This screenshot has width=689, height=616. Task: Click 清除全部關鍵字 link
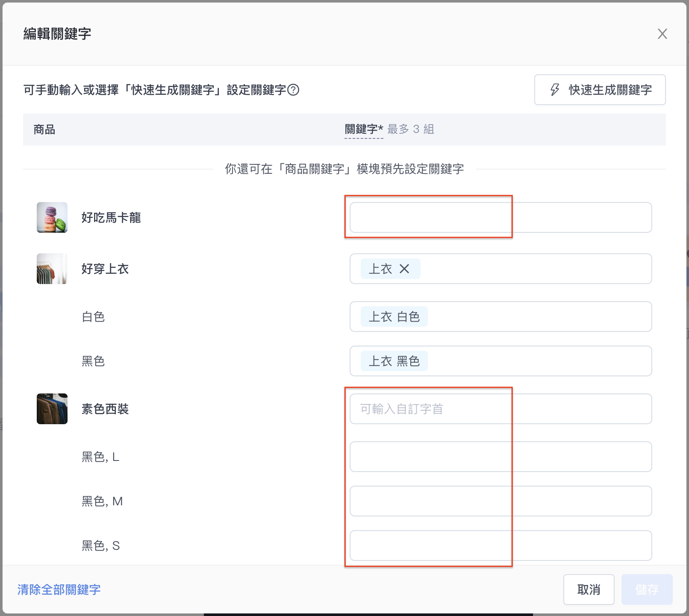tap(59, 590)
